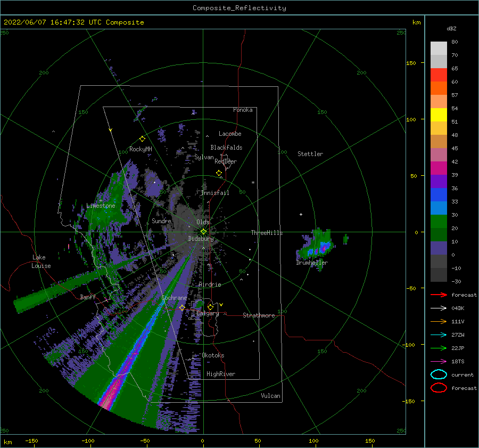479x448 pixels.
Task: Click the yellow diamond marker above Calgary
Action: tap(210, 307)
